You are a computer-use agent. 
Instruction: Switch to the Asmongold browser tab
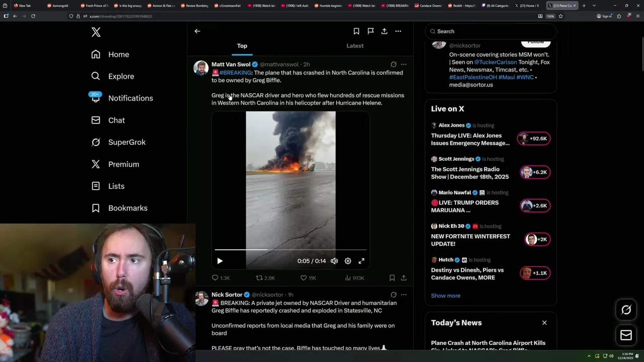pos(60,6)
